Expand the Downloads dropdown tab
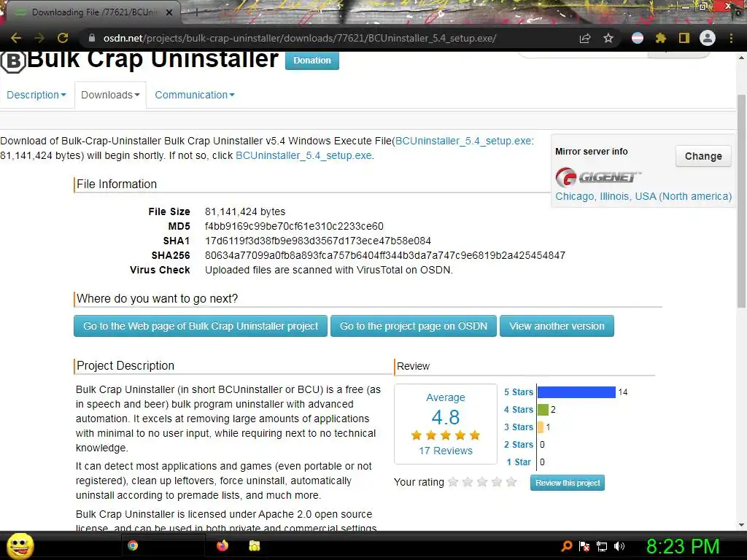The image size is (747, 560). click(110, 95)
